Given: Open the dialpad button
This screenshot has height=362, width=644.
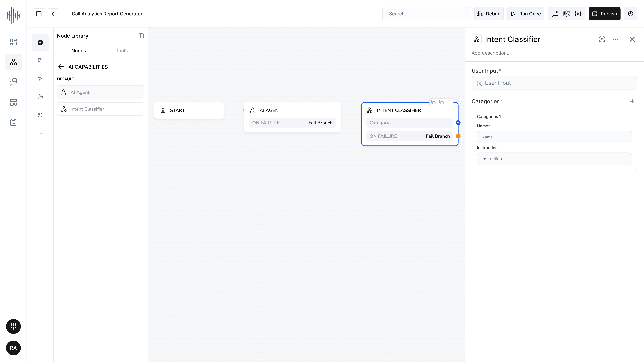Looking at the screenshot, I should [x=13, y=326].
